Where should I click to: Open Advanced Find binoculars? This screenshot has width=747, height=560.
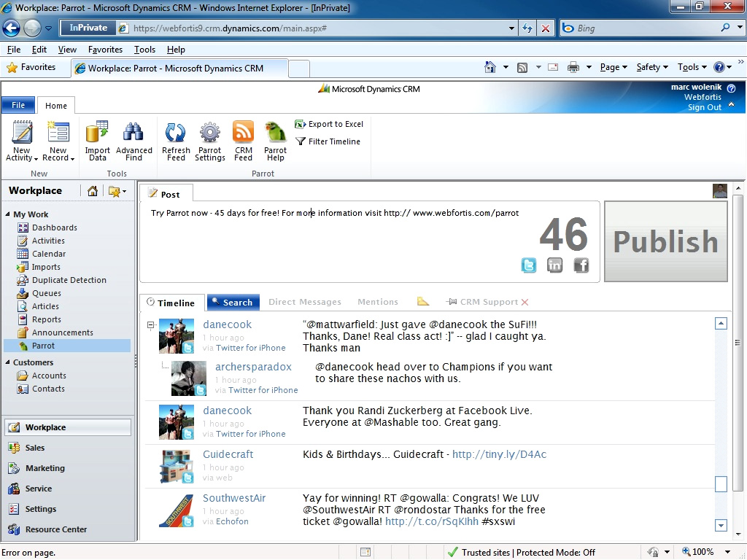pyautogui.click(x=134, y=141)
